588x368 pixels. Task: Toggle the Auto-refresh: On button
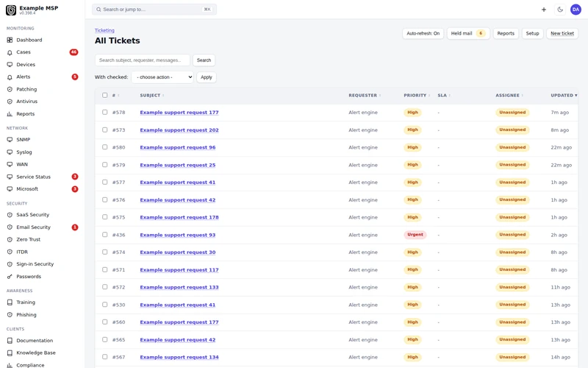[x=423, y=33]
